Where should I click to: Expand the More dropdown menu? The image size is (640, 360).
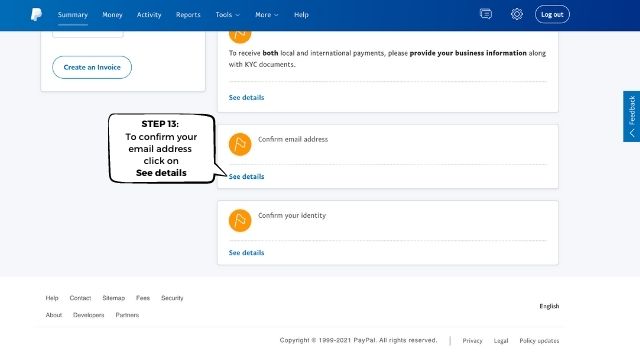tap(267, 15)
